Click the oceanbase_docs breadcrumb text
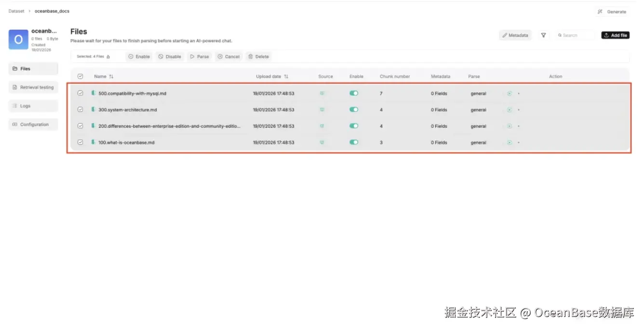 [52, 11]
